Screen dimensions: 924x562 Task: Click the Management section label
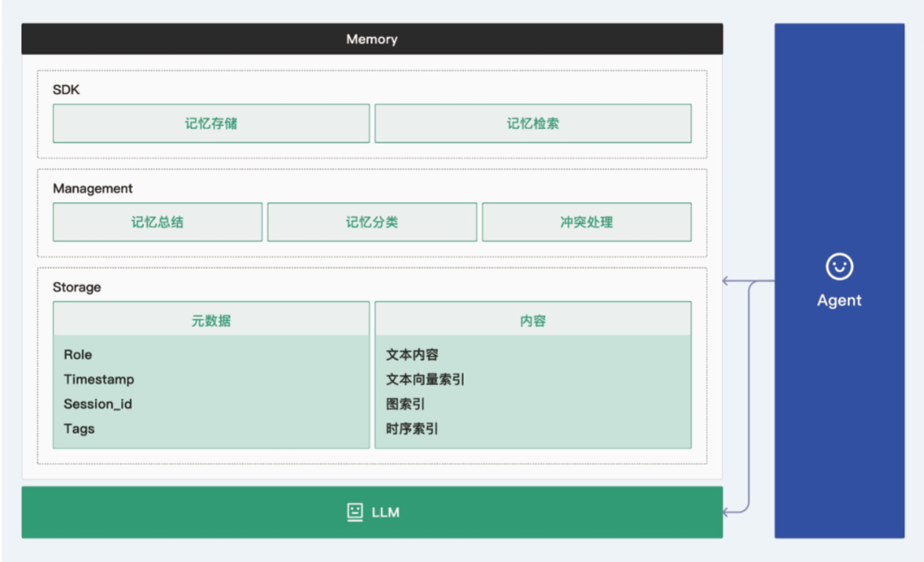click(x=92, y=188)
